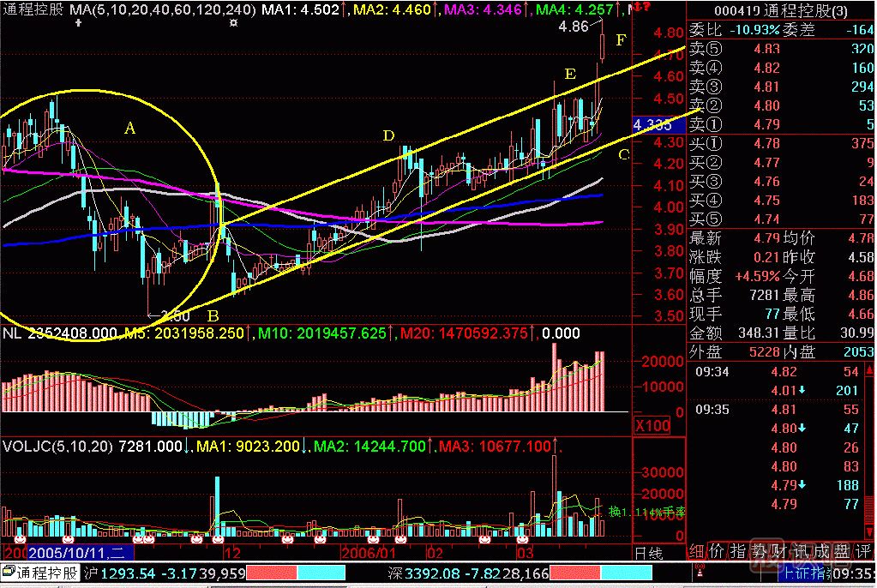
Task: Click the circle marker near the 2006/01 date label
Action: tap(374, 539)
